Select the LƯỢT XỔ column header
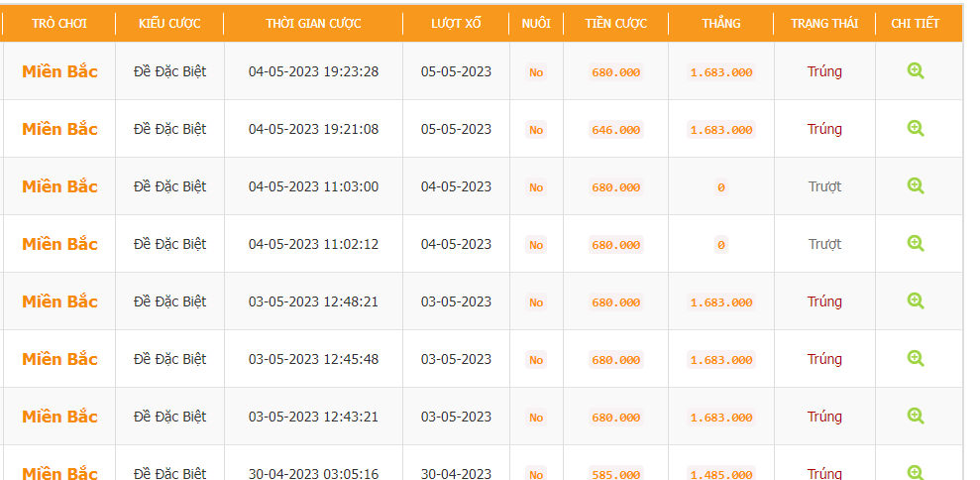This screenshot has width=980, height=480. tap(456, 24)
